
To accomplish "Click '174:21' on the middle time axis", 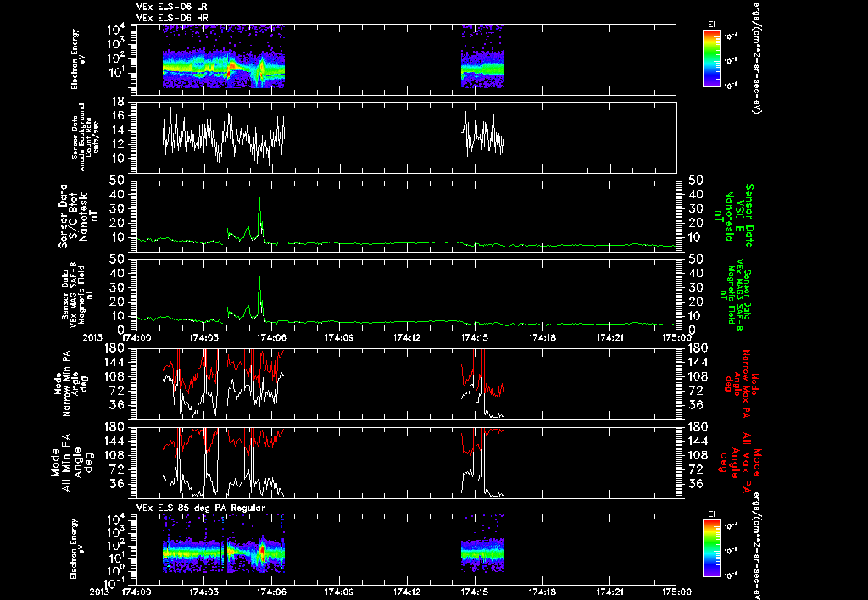I will coord(609,336).
